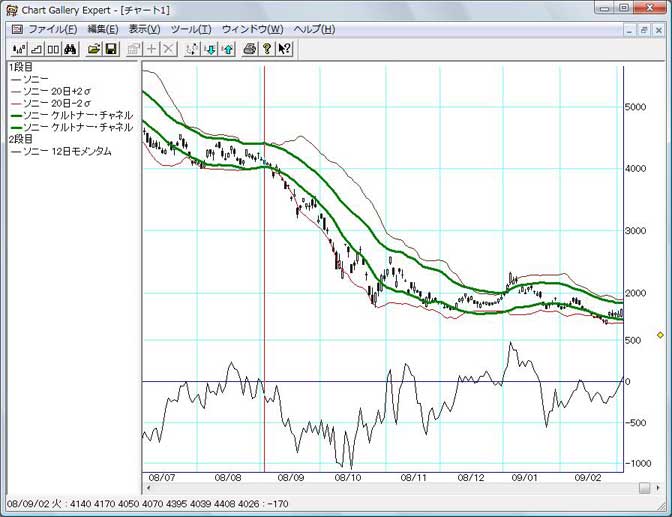Click the printer icon in toolbar

pos(250,48)
